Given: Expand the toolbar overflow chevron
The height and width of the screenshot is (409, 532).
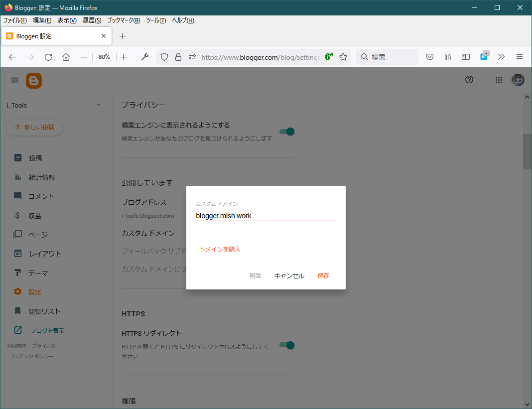Looking at the screenshot, I should pyautogui.click(x=502, y=57).
